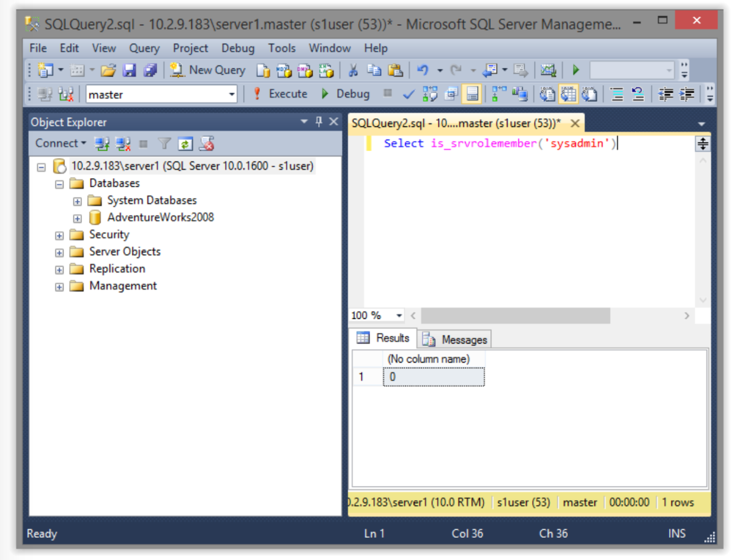Toggle Results to Text mode
The height and width of the screenshot is (560, 740).
click(x=547, y=94)
